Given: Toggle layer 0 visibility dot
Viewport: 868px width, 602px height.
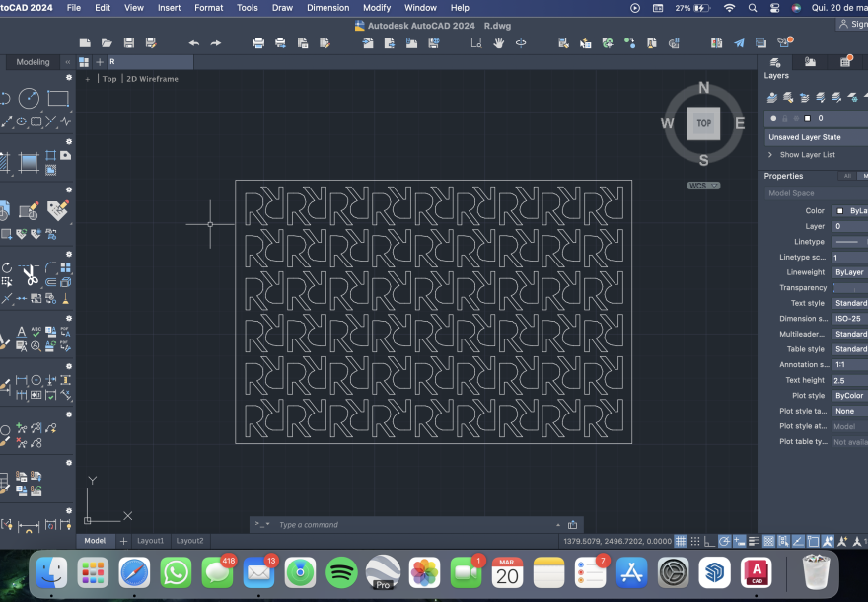Looking at the screenshot, I should [773, 118].
